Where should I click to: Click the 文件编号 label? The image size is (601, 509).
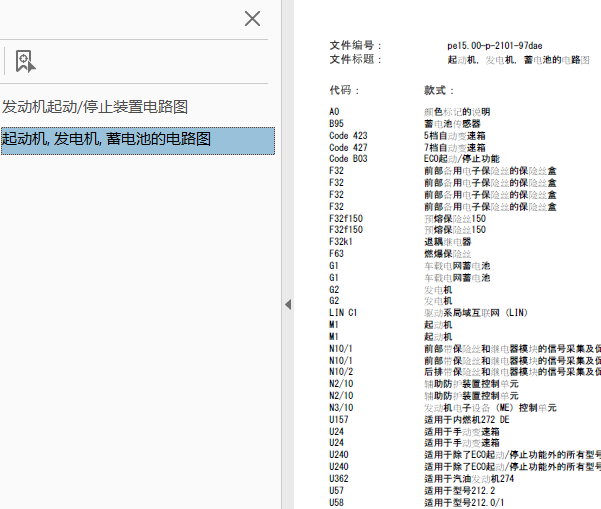tap(355, 46)
